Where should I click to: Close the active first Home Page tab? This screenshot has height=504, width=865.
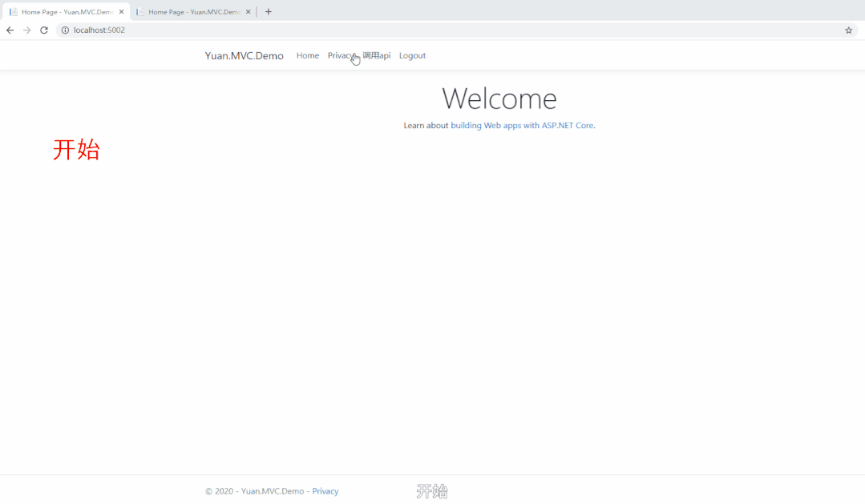click(122, 12)
